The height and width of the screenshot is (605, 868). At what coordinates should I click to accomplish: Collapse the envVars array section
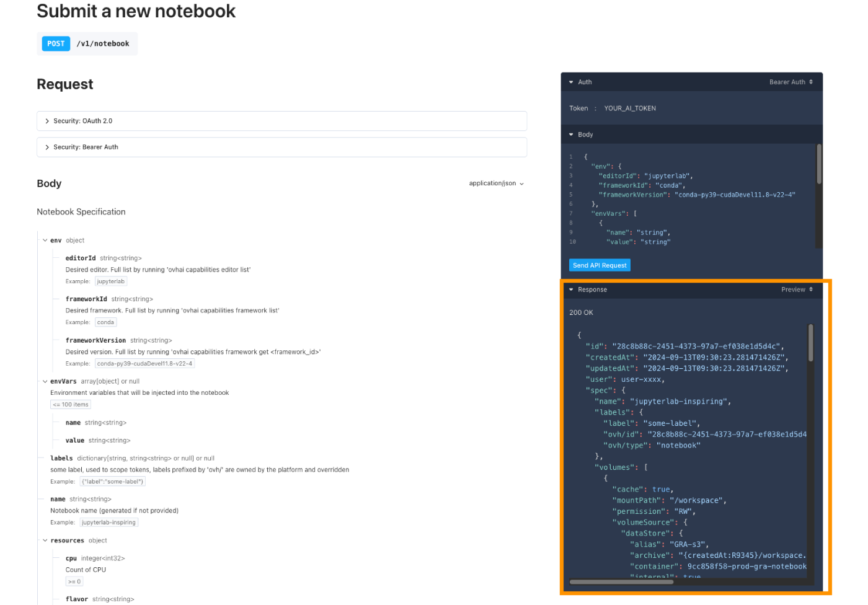click(x=45, y=381)
